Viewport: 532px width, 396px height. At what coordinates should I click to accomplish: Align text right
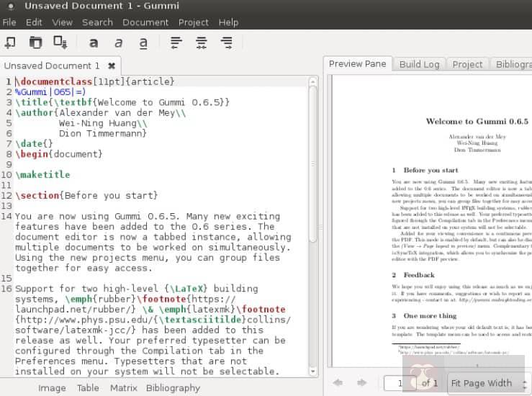point(226,42)
